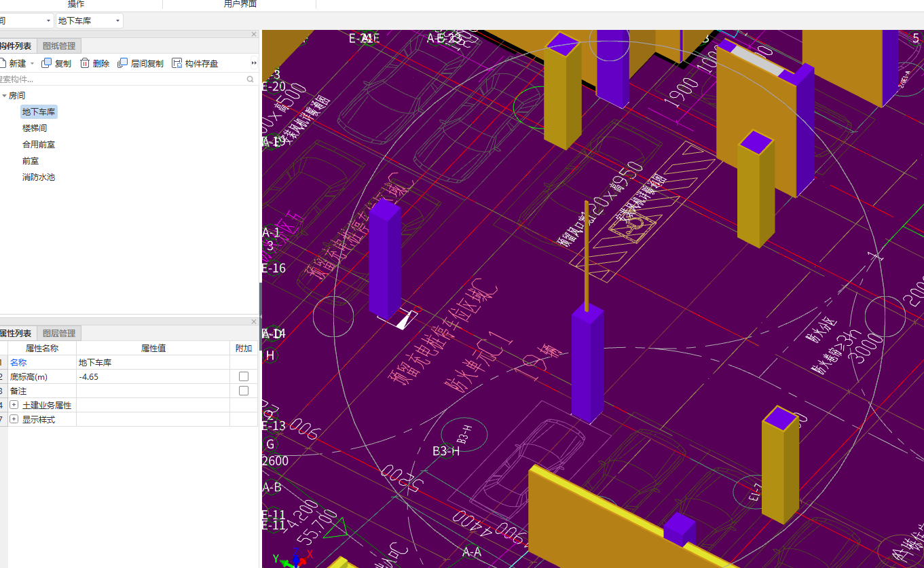Switch to the 图层管理 tab
Image resolution: width=924 pixels, height=568 pixels.
[x=59, y=334]
